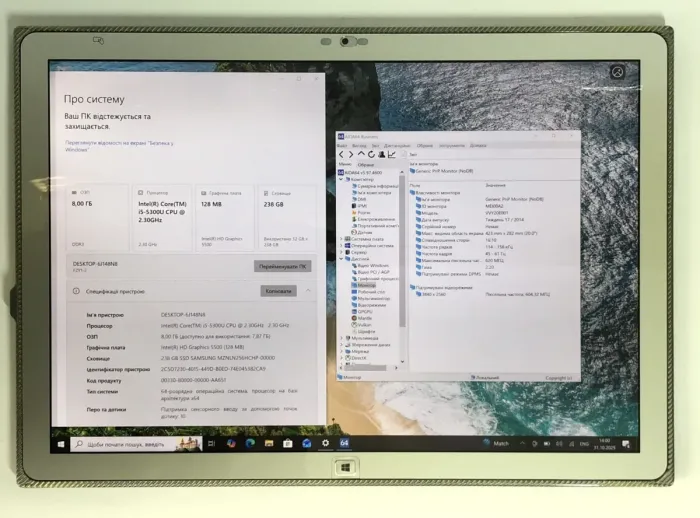Click the AIDA64 refresh icon
Screen dimensions: 700x518
click(x=371, y=155)
